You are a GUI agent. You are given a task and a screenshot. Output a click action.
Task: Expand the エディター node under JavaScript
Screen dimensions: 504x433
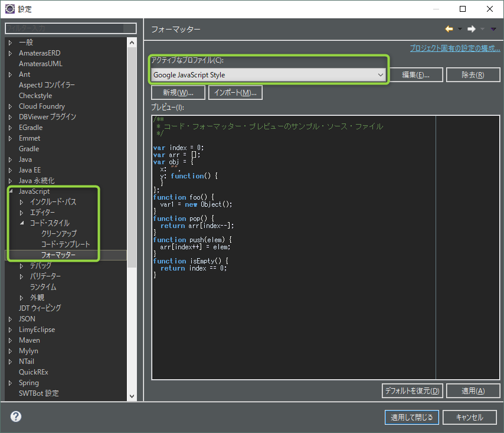pos(21,213)
